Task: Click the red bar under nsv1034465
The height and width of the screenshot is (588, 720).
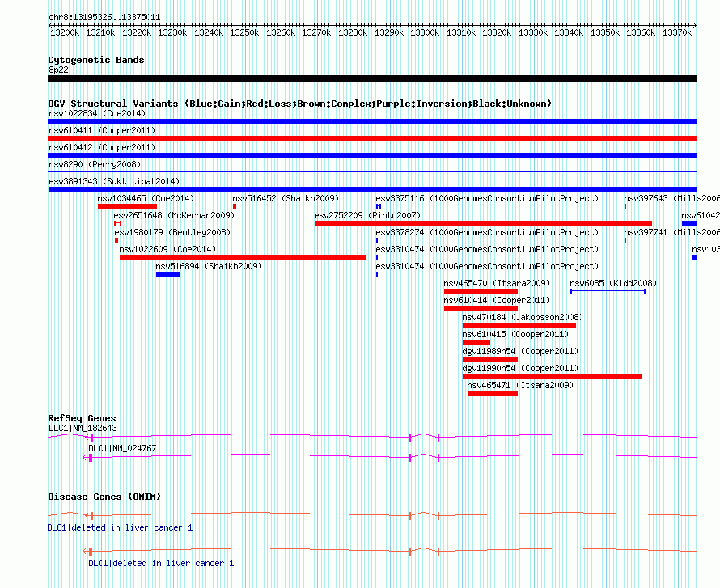Action: tap(127, 206)
